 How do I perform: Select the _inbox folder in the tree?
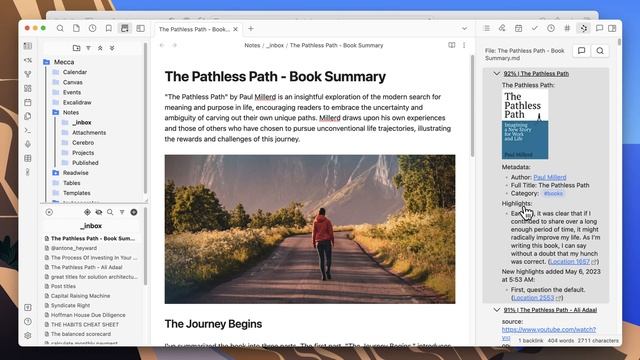pyautogui.click(x=82, y=122)
